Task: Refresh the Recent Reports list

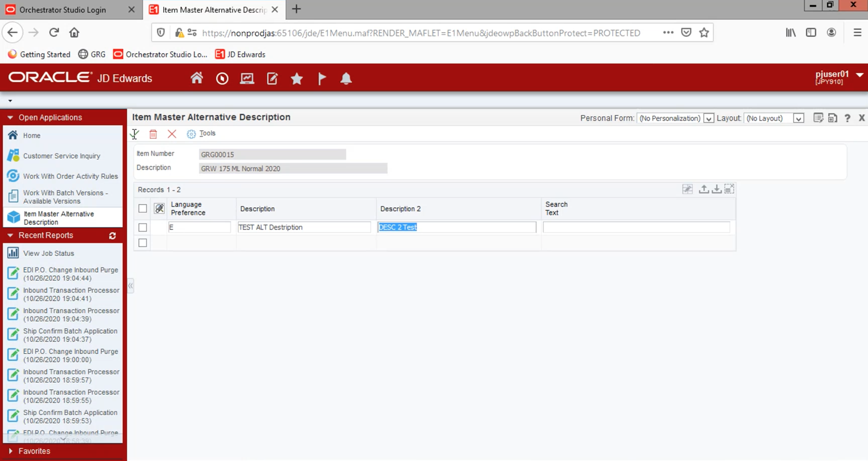Action: (x=112, y=235)
